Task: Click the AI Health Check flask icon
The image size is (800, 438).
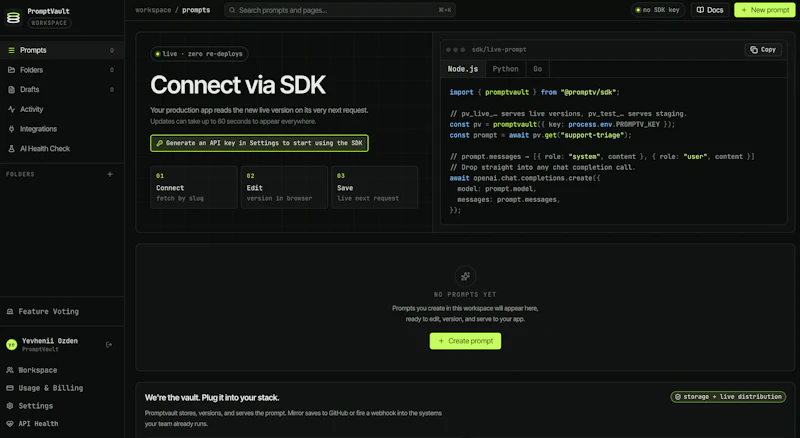Action: point(11,149)
